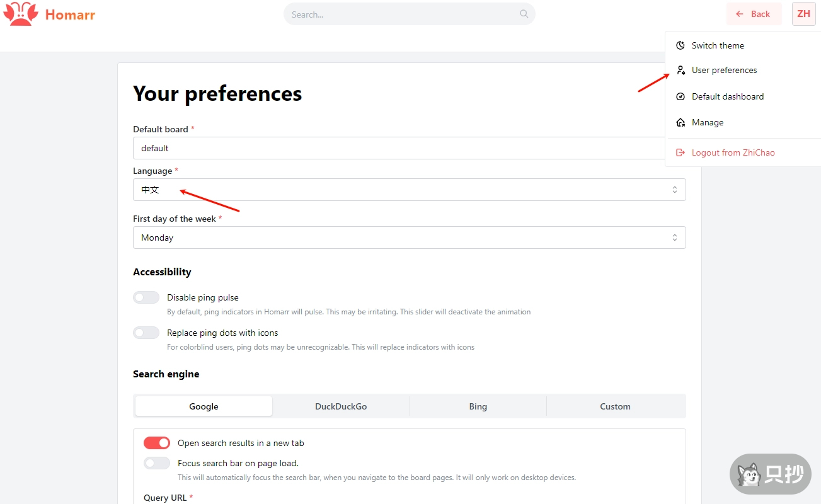
Task: Toggle Replace ping dots with icons
Action: pyautogui.click(x=146, y=332)
